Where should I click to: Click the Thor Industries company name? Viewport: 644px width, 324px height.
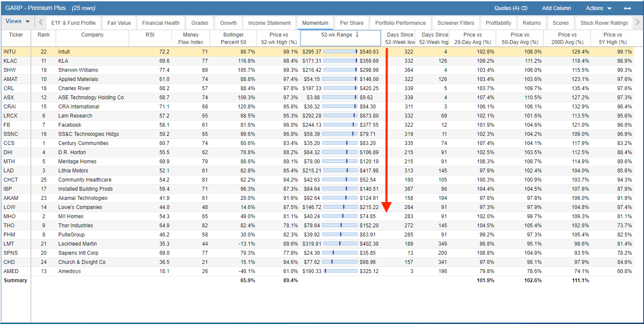[x=76, y=226]
